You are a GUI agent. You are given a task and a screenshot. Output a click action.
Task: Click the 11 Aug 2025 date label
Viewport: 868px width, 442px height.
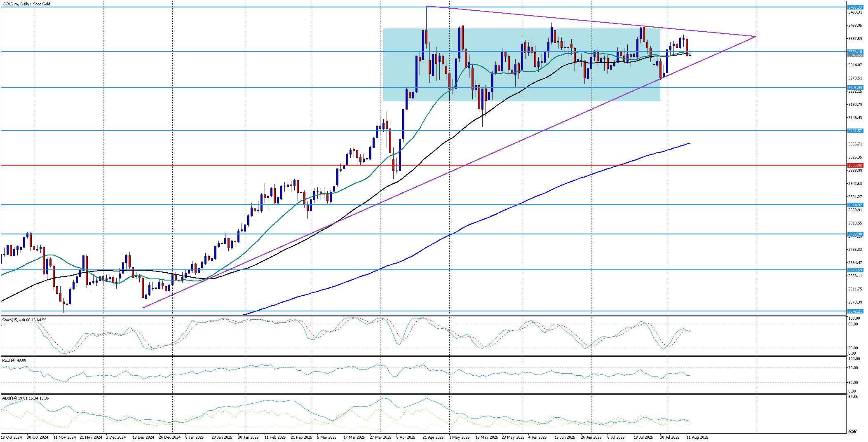click(x=697, y=437)
